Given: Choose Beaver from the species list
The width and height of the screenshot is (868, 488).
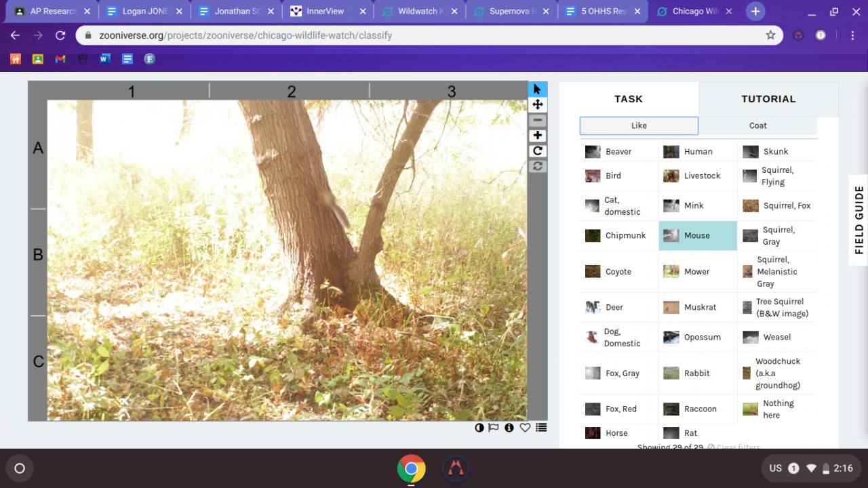Looking at the screenshot, I should tap(619, 152).
